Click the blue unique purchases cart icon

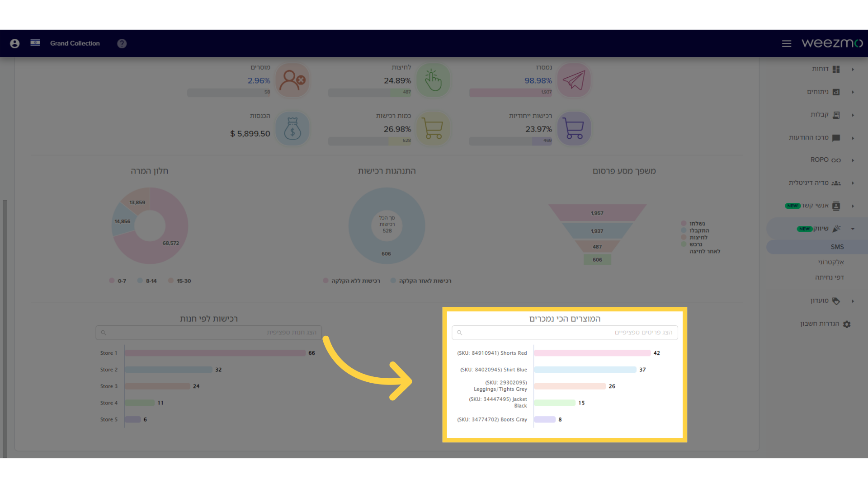point(574,129)
